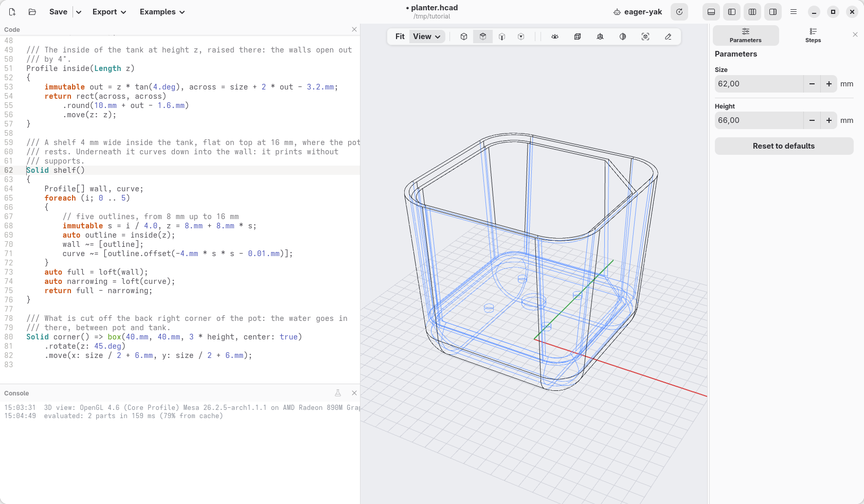Screen dimensions: 864x504
Task: Click the green Y axis line in viewport
Action: point(574,299)
